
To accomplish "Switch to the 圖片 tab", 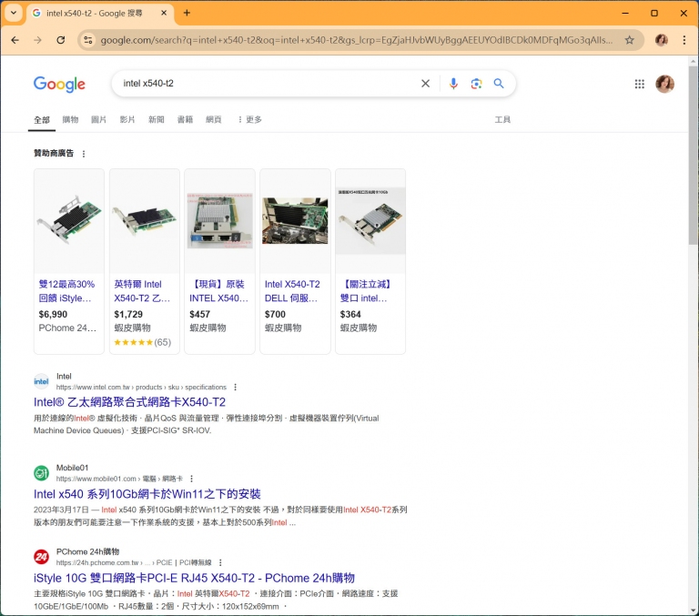I will (x=98, y=119).
